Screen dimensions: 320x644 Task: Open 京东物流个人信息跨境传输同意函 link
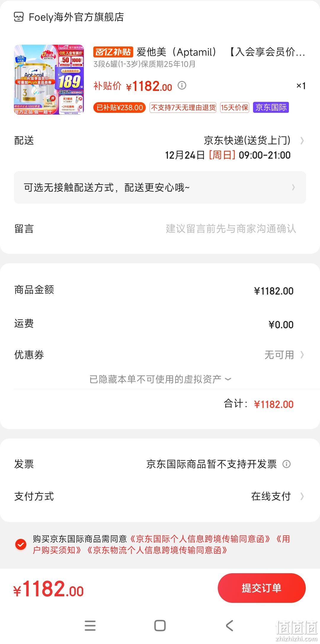tap(157, 550)
